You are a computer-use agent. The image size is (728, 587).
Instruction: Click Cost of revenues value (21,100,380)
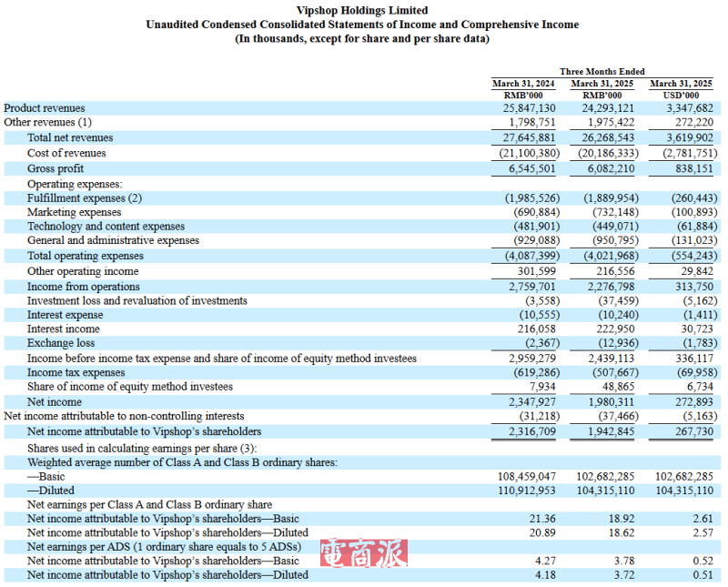(x=530, y=153)
